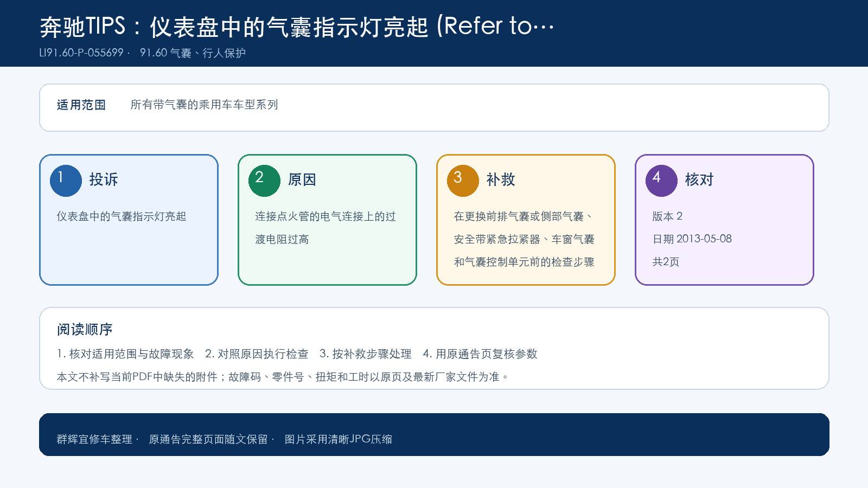Click footer text 群辉宜修车整理
Image resolution: width=868 pixels, height=488 pixels.
click(x=94, y=439)
